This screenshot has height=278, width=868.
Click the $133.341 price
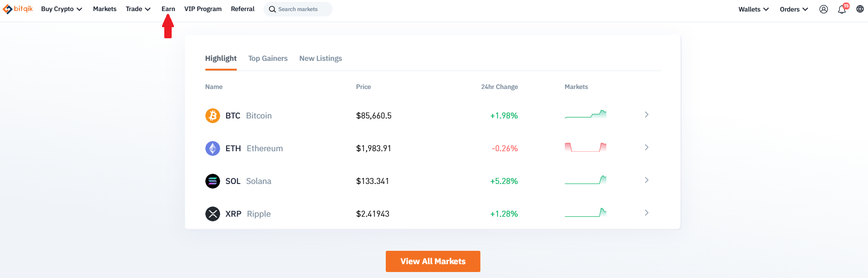[x=372, y=181]
